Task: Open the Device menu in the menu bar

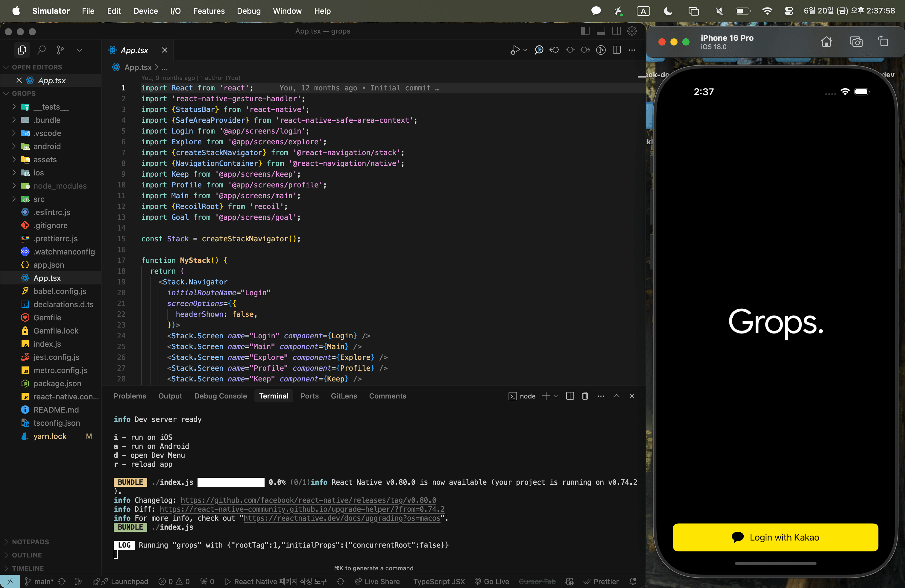Action: (146, 11)
